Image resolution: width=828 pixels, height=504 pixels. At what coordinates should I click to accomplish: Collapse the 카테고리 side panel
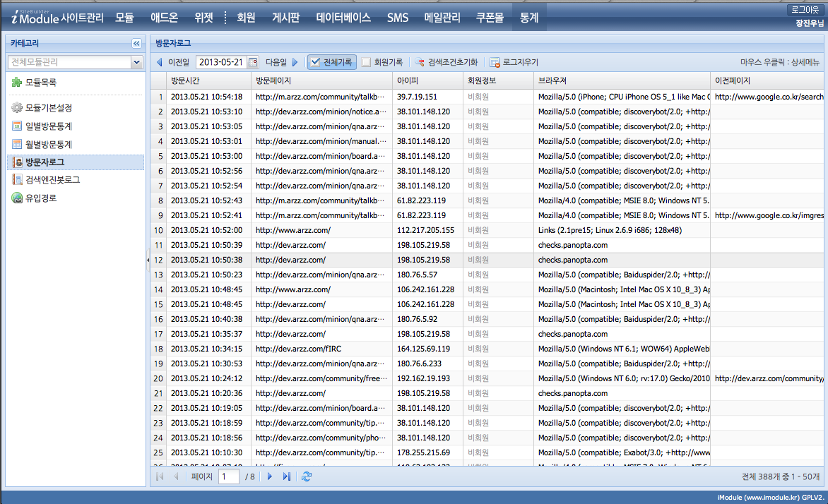click(136, 44)
